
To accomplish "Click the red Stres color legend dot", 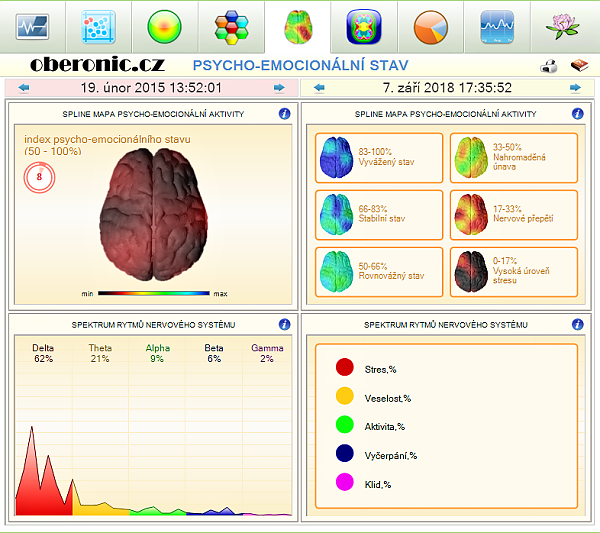I will tap(345, 368).
